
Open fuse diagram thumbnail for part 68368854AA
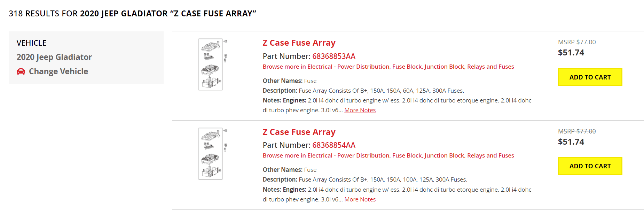(x=213, y=154)
